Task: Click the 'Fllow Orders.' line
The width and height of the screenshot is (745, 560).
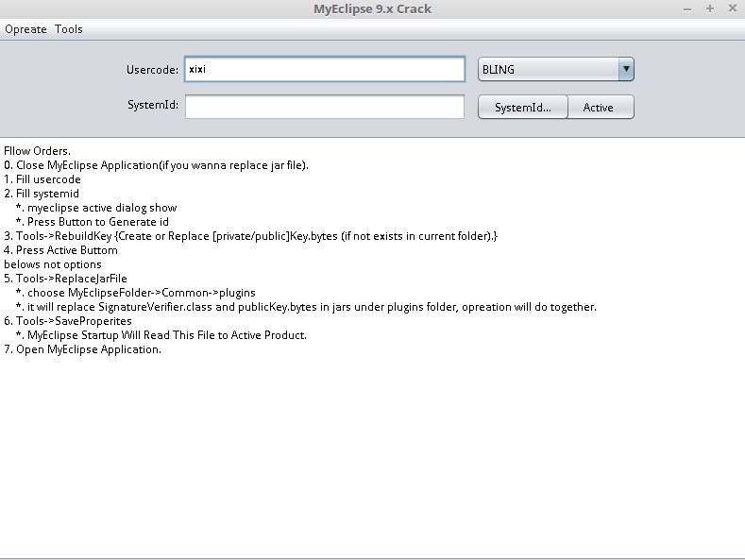Action: (x=37, y=151)
